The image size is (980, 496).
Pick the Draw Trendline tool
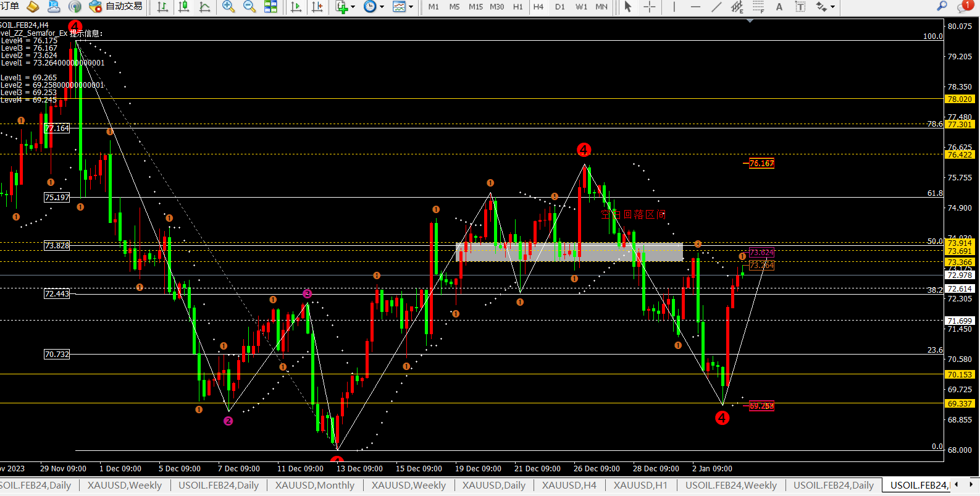716,7
